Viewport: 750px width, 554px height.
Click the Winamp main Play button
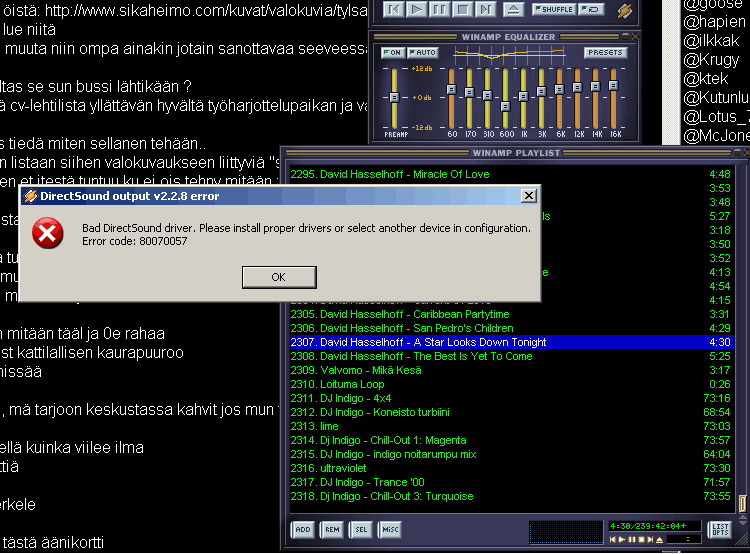point(417,9)
